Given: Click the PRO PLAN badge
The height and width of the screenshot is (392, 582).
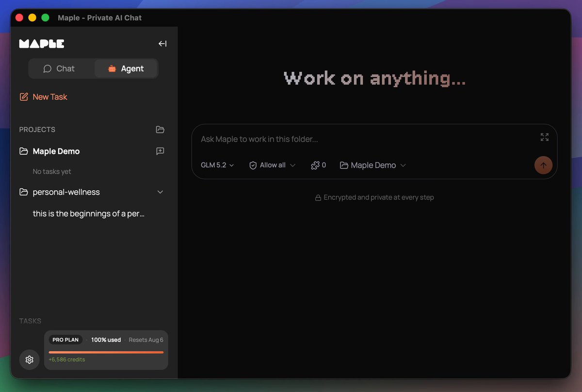Looking at the screenshot, I should [x=65, y=340].
